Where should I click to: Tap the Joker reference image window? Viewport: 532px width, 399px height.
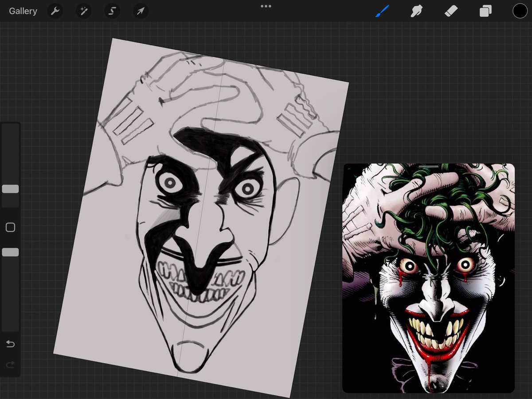tap(429, 278)
